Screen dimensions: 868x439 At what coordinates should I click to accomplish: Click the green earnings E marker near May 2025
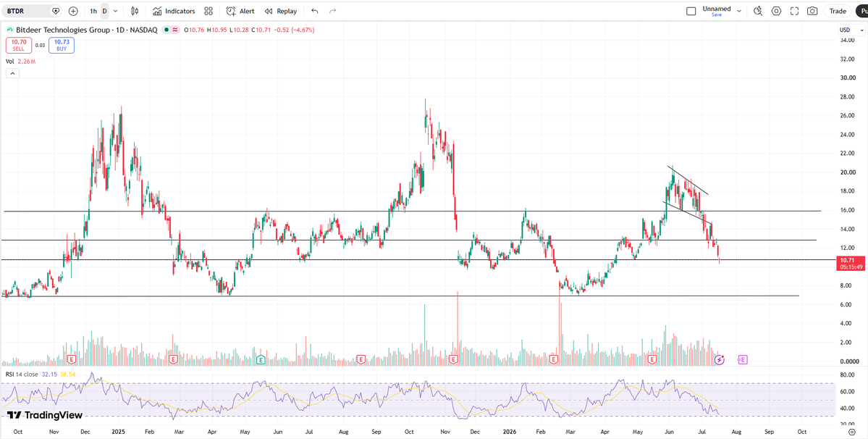coord(260,360)
